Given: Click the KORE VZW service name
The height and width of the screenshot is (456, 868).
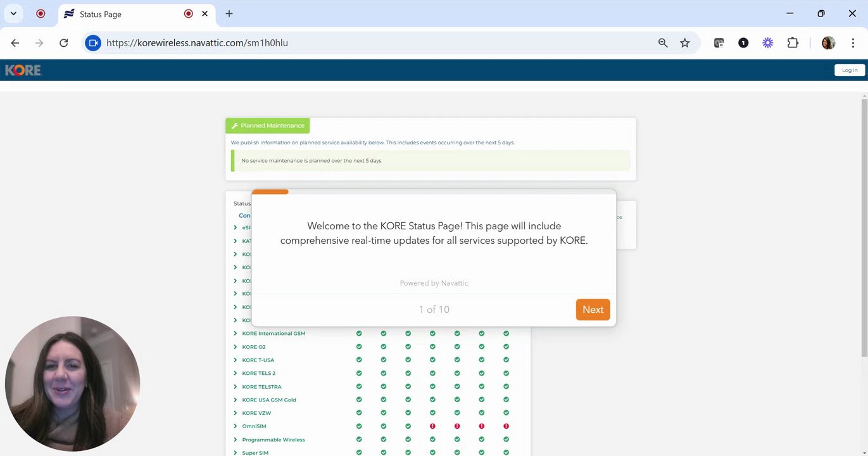Looking at the screenshot, I should pos(256,413).
